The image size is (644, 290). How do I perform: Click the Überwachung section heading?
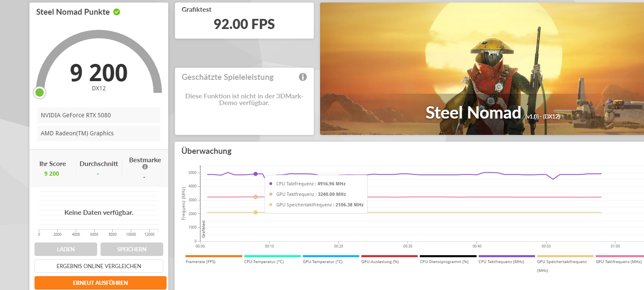[x=207, y=151]
